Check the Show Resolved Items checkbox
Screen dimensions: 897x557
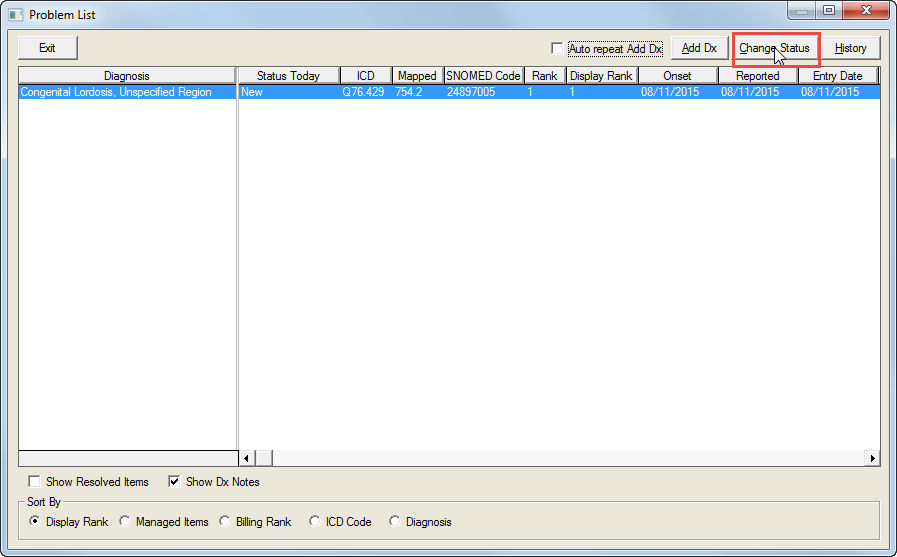(35, 482)
